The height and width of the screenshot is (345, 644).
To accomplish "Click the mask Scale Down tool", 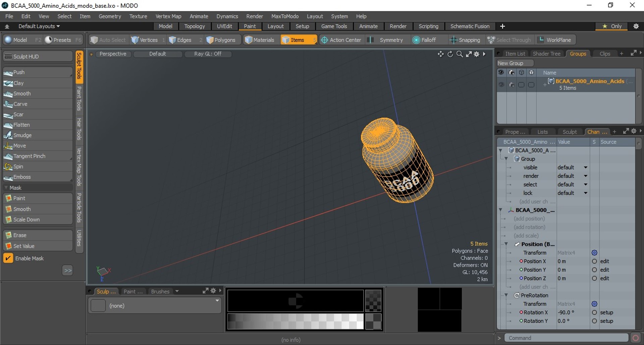I will tap(38, 219).
